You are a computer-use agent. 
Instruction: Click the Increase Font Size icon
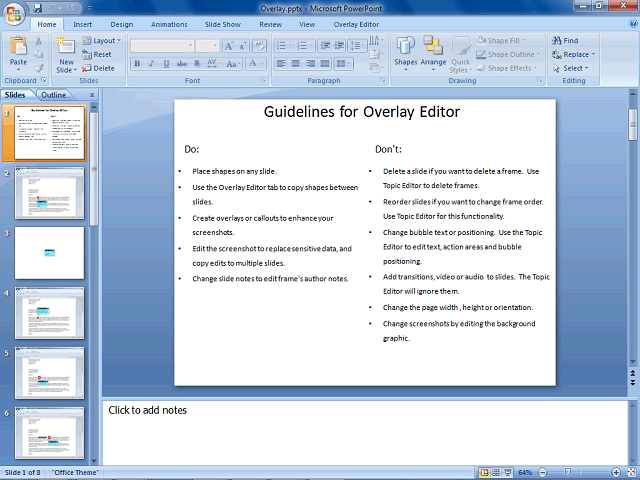point(229,46)
